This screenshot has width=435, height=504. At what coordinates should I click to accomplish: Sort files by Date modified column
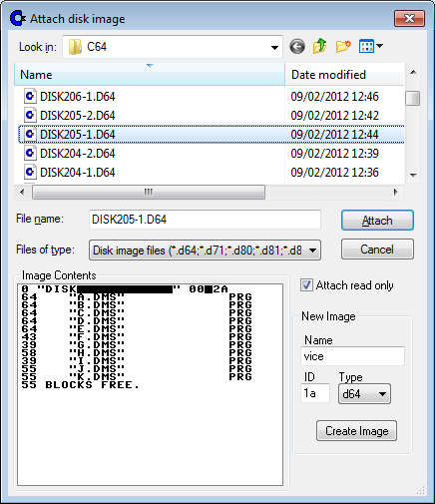click(x=344, y=75)
